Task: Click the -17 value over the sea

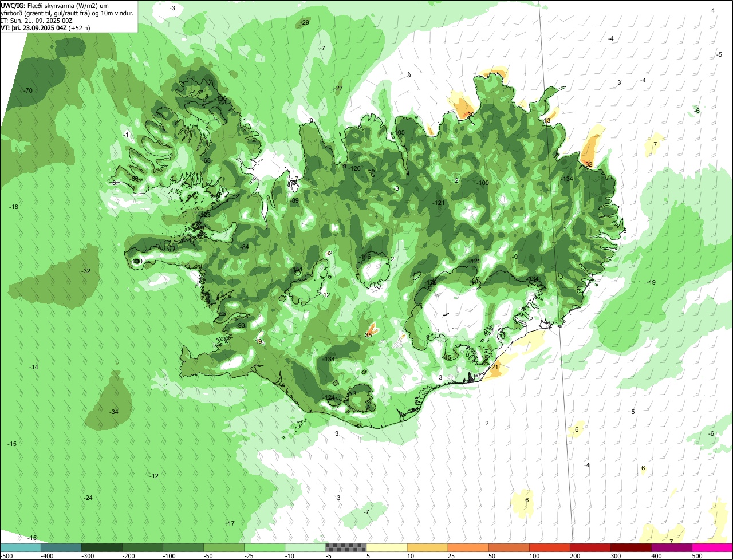Action: [230, 523]
